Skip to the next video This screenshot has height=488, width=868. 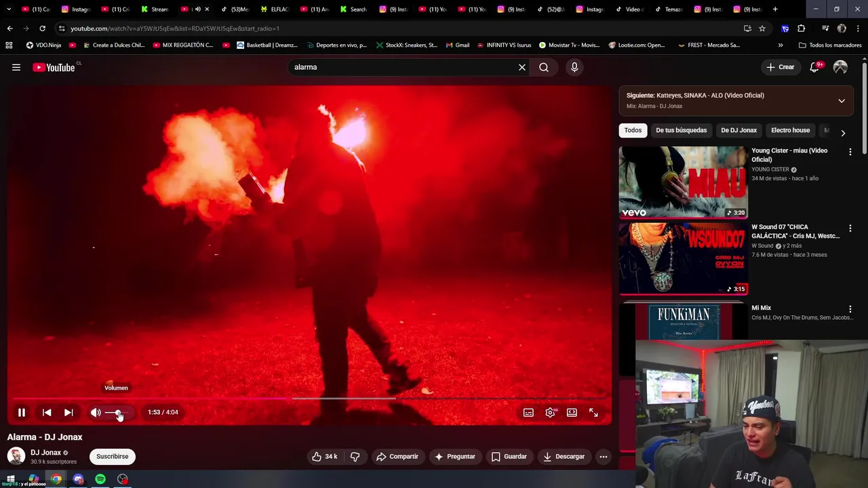coord(68,412)
